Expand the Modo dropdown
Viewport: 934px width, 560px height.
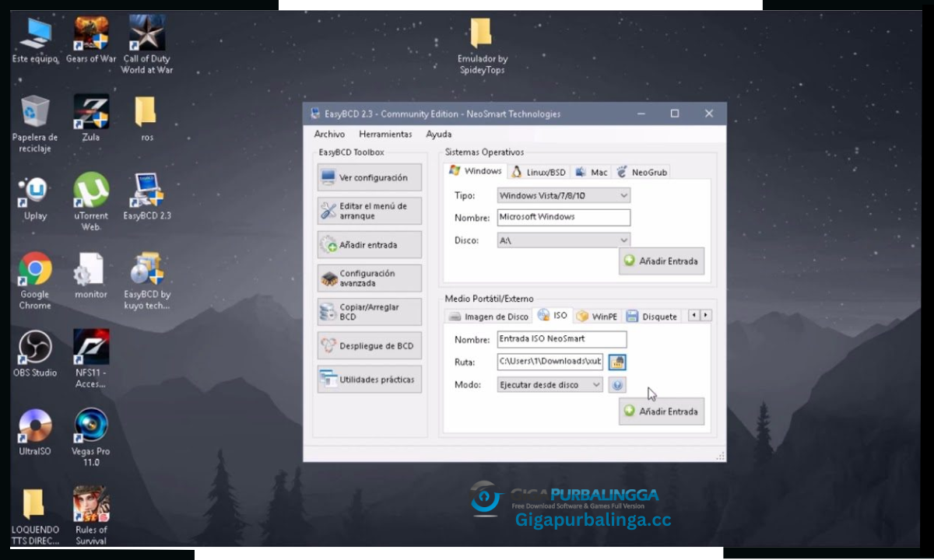550,385
